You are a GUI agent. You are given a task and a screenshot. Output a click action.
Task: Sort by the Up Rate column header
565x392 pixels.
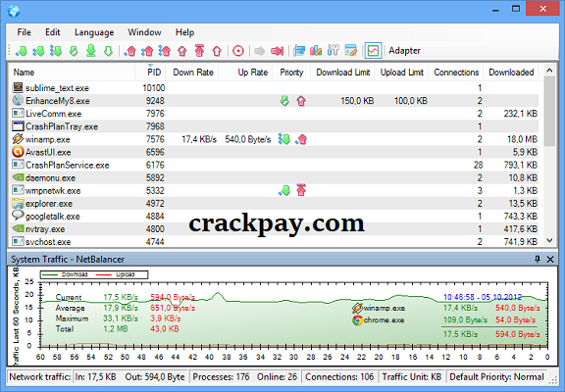(x=245, y=73)
